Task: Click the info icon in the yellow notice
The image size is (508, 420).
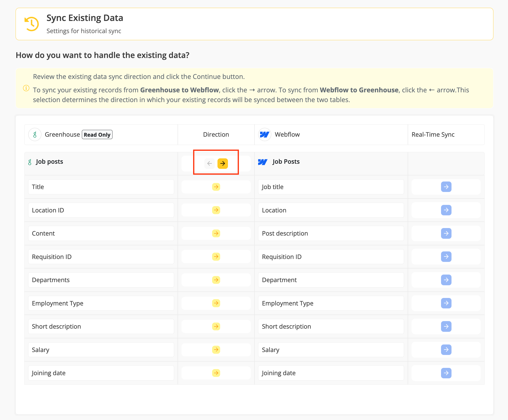Action: (x=26, y=88)
